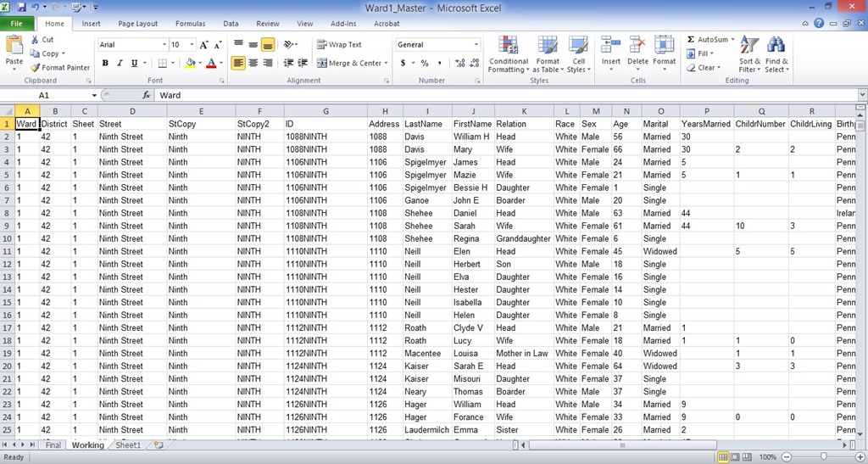Screen dimensions: 868x464
Task: Select the Format Painter tool
Action: pyautogui.click(x=60, y=68)
